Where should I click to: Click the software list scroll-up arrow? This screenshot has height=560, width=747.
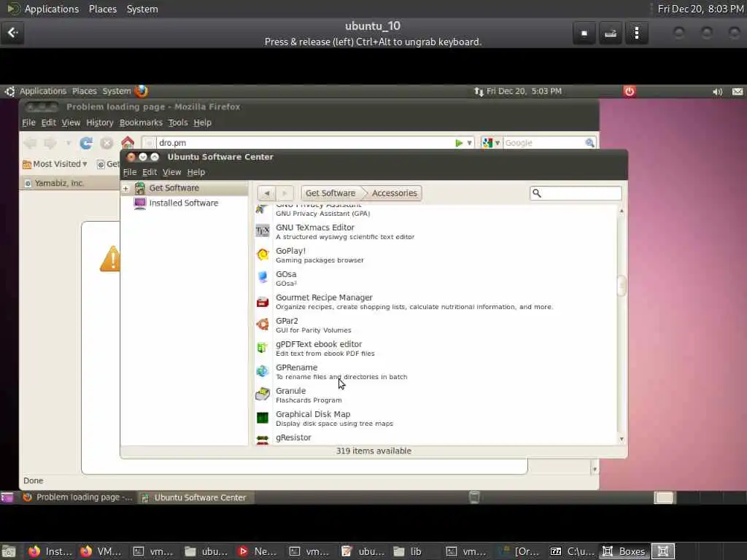pos(622,210)
